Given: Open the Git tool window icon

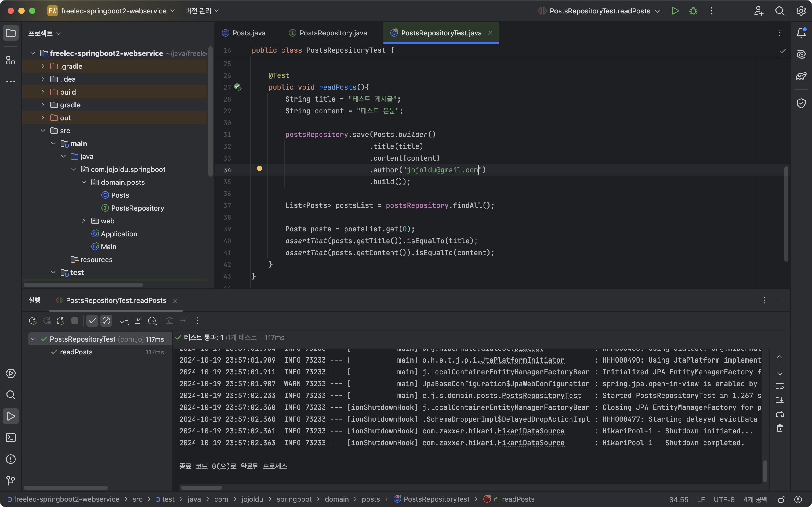Looking at the screenshot, I should click(11, 480).
